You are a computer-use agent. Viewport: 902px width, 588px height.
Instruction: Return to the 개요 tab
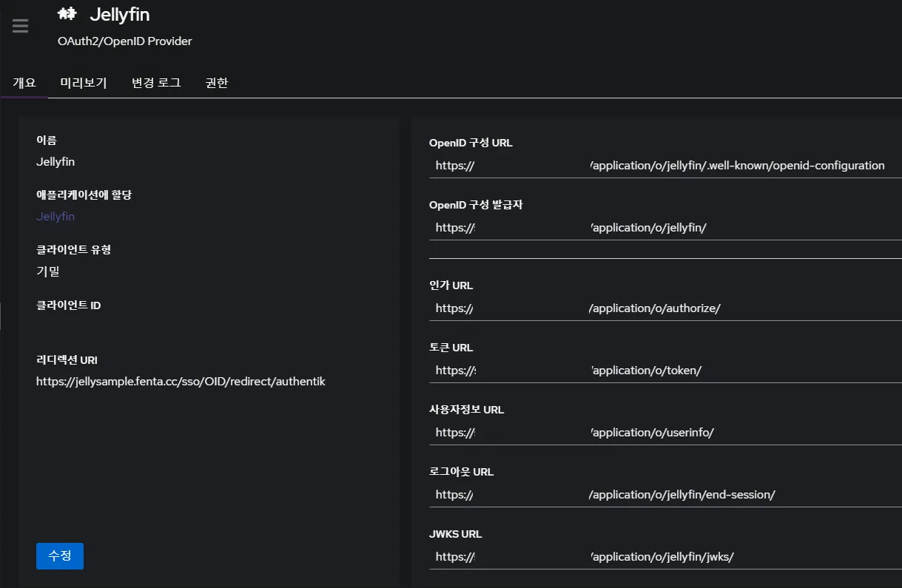click(x=23, y=82)
